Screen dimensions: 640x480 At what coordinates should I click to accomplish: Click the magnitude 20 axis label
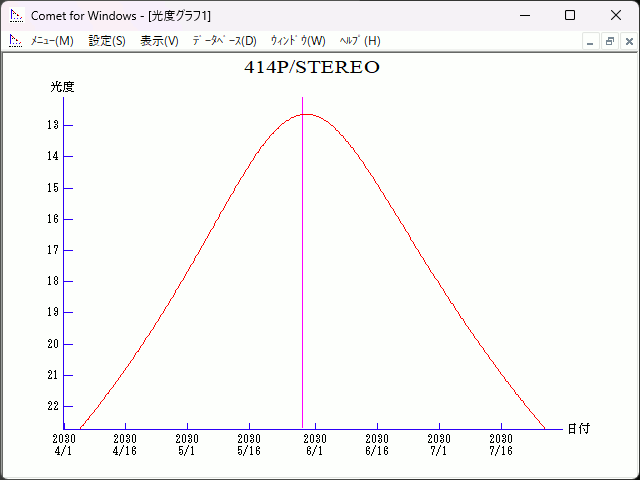tap(53, 344)
